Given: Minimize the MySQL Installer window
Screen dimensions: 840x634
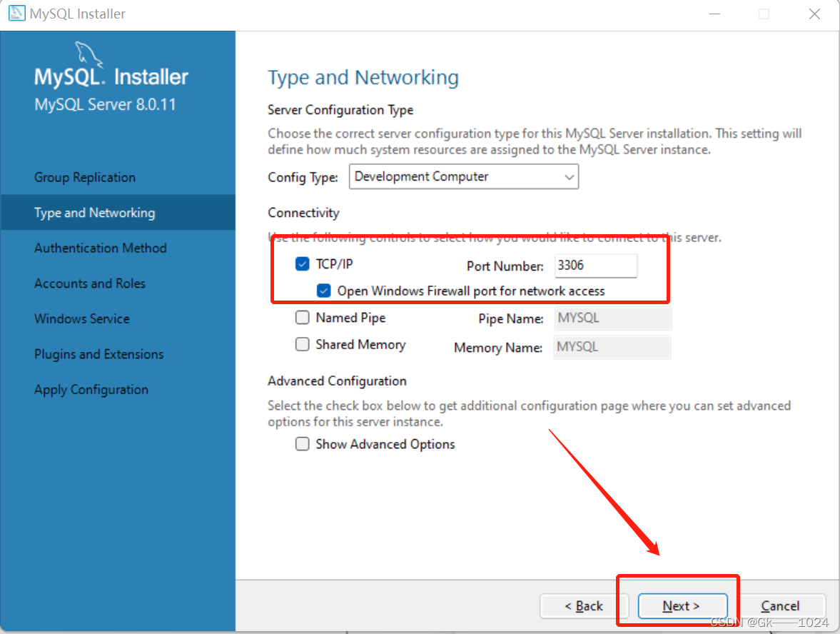Looking at the screenshot, I should pos(714,14).
